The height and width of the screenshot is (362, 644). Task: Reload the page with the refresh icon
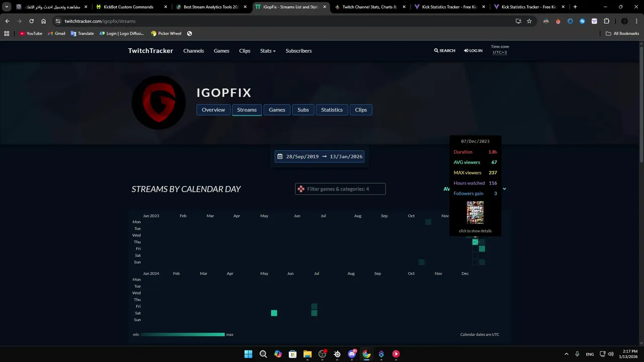[x=31, y=21]
